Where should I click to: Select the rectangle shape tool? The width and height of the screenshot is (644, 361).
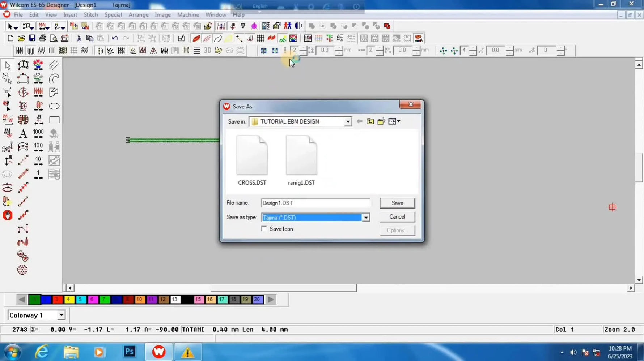[54, 120]
